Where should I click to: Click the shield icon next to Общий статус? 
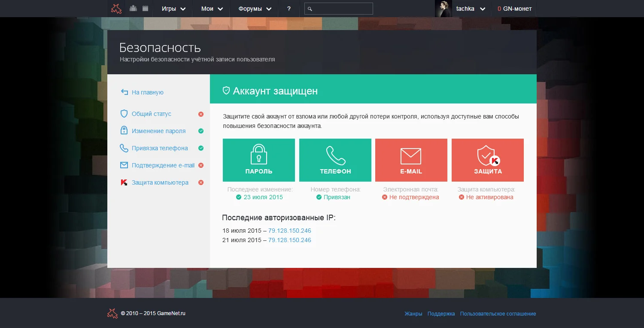coord(124,114)
